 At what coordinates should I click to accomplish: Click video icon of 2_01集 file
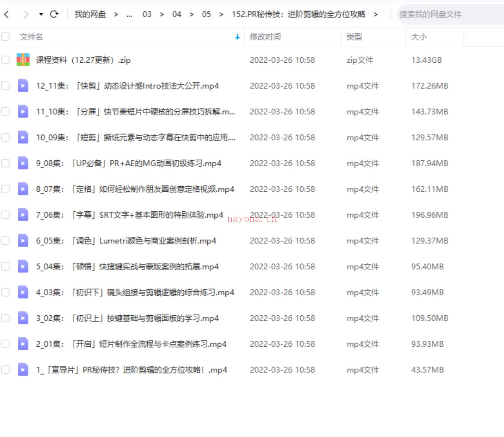pos(23,344)
